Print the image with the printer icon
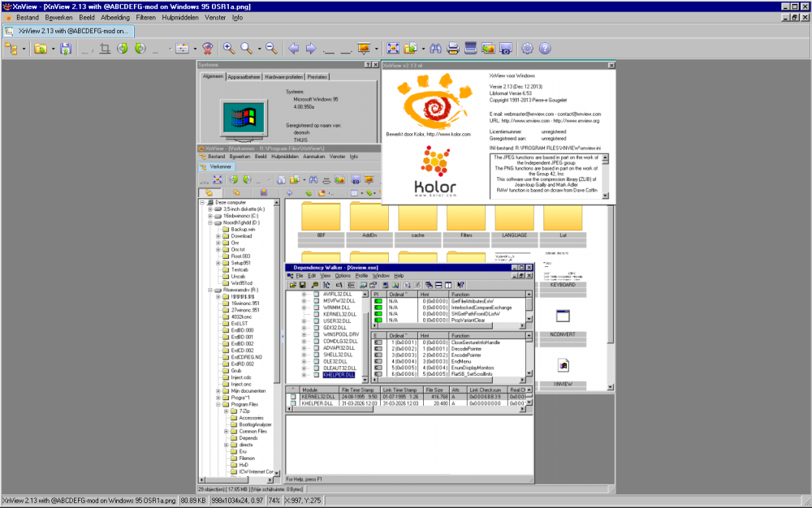 453,49
